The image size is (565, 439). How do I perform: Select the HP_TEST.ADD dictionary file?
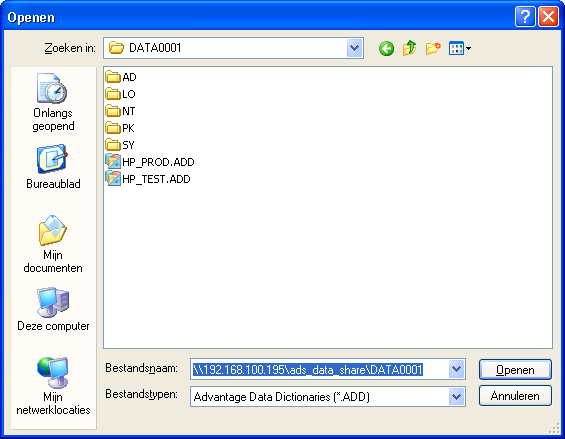[148, 179]
